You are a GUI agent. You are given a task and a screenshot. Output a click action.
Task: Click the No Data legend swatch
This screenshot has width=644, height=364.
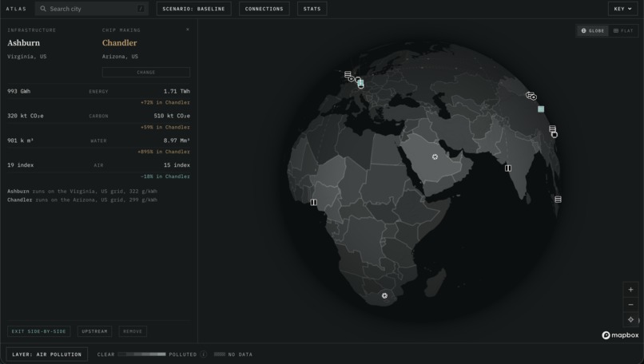(x=220, y=354)
